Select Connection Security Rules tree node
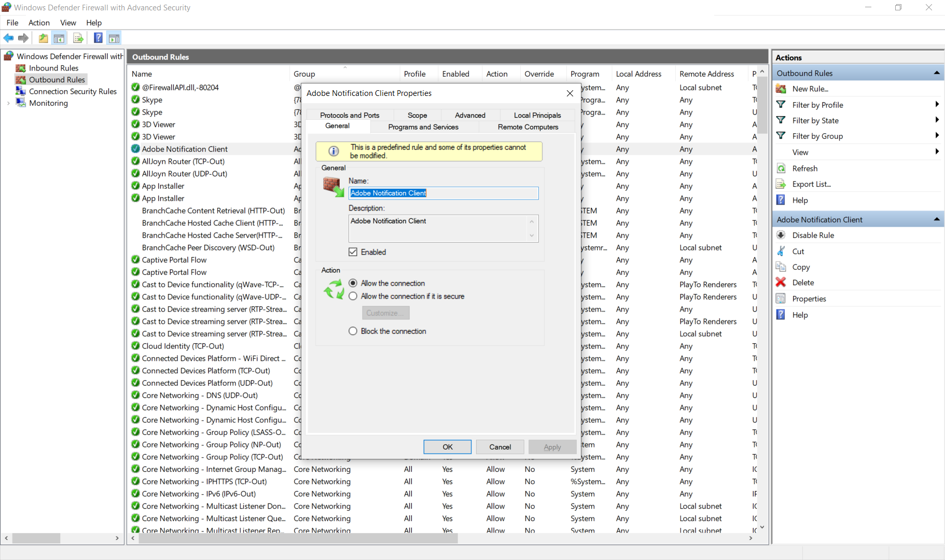Image resolution: width=945 pixels, height=560 pixels. [x=73, y=91]
